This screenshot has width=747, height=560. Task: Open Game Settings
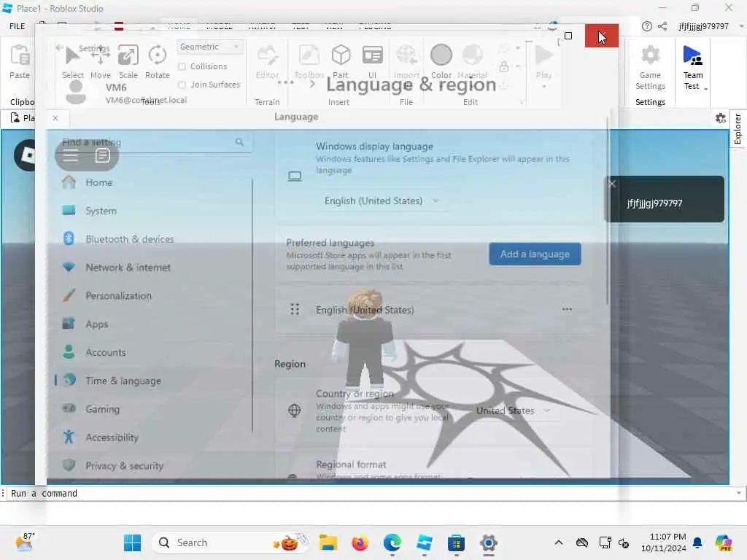650,68
